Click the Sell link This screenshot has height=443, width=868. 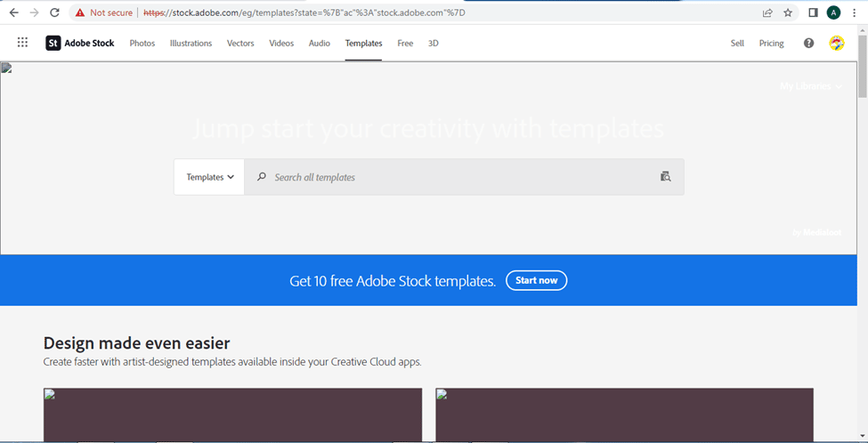click(x=737, y=43)
